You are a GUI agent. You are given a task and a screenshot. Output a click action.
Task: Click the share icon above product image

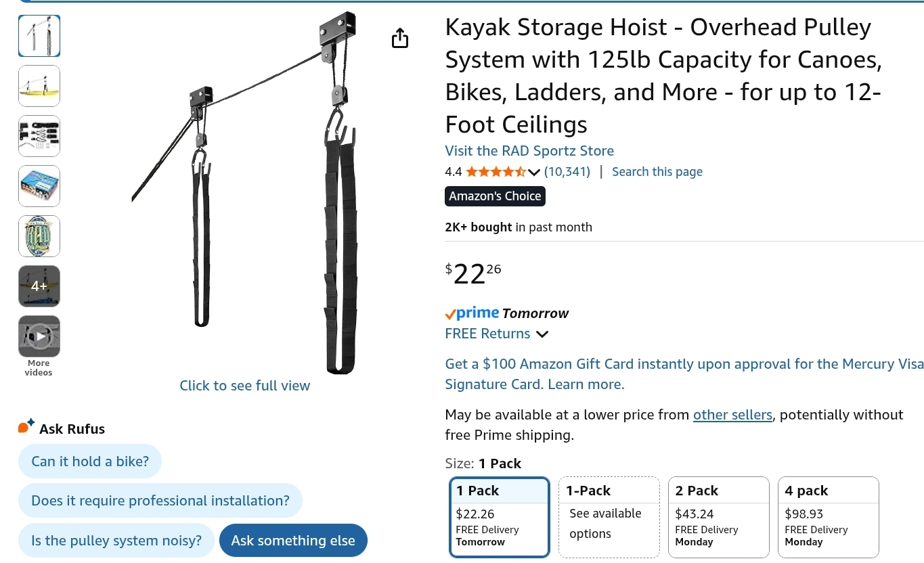(400, 39)
